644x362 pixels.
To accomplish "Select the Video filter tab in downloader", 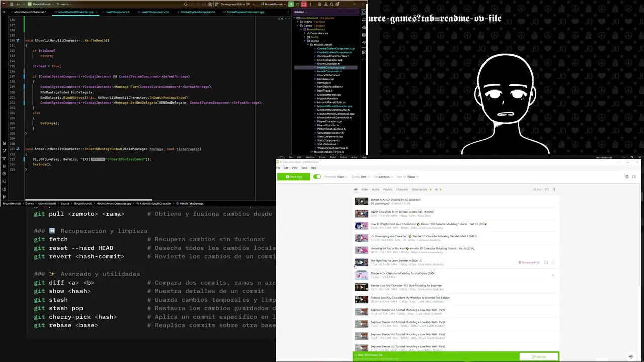I will (365, 189).
